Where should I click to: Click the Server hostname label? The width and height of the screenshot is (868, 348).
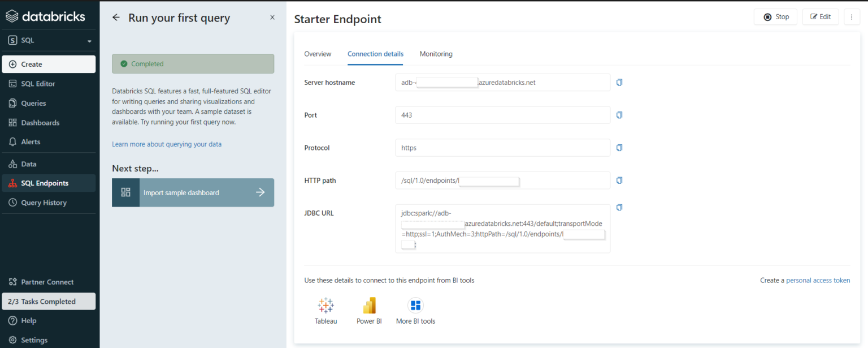coord(329,83)
